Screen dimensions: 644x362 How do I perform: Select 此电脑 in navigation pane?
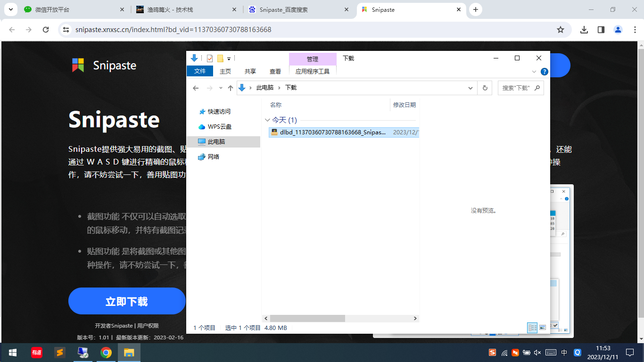[x=223, y=142]
